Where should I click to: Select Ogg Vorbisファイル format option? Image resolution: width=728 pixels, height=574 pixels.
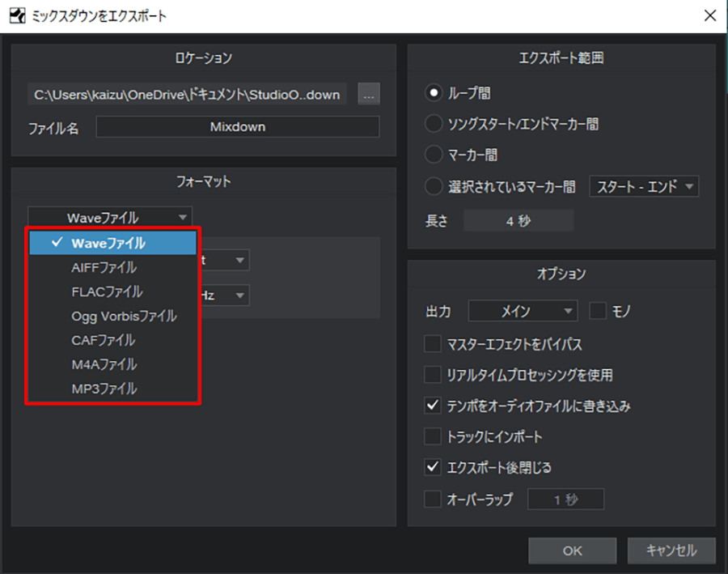[112, 316]
